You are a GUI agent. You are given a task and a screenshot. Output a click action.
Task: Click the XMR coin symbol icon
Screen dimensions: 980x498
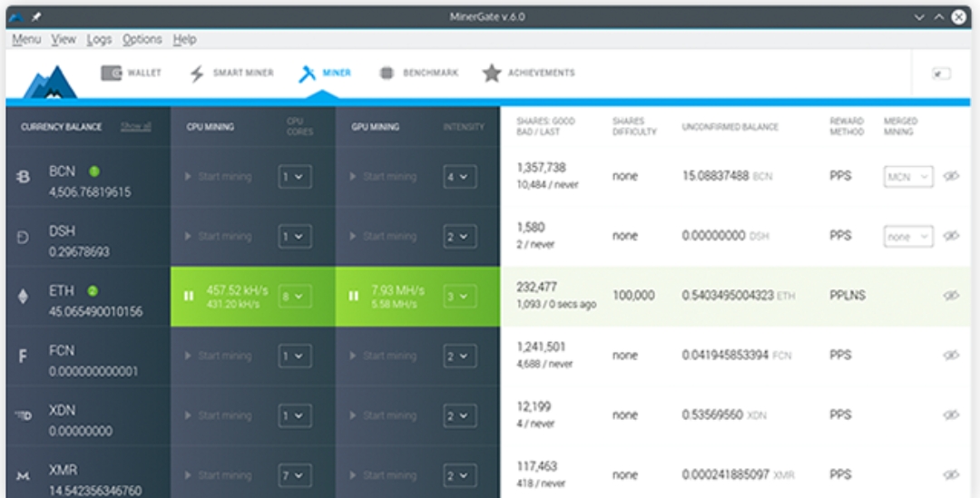point(23,476)
